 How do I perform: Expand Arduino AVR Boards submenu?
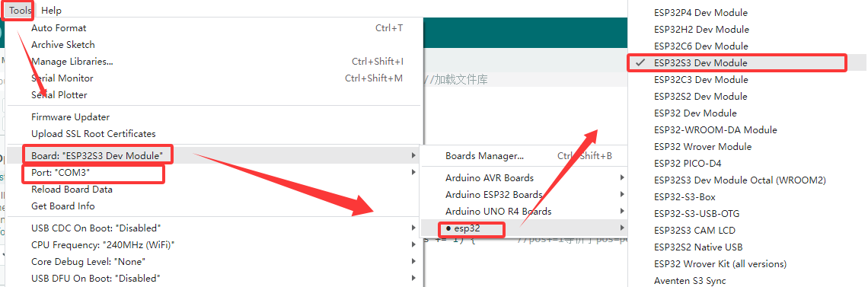tap(525, 178)
